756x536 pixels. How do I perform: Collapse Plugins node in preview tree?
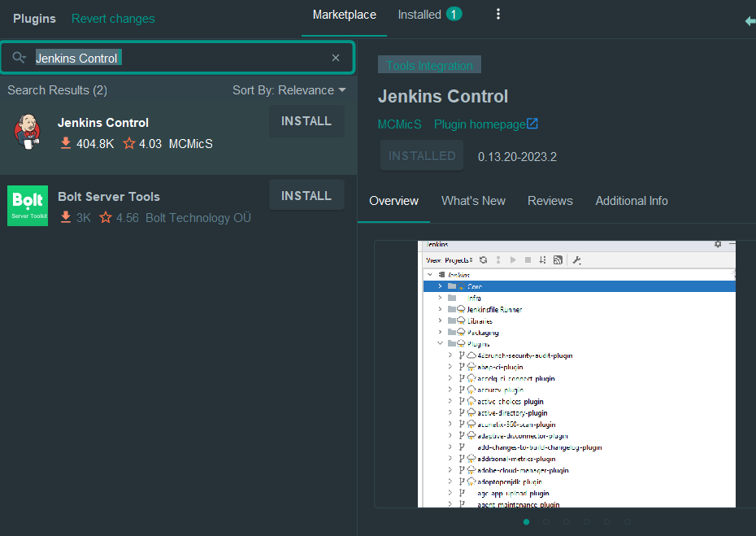(440, 343)
